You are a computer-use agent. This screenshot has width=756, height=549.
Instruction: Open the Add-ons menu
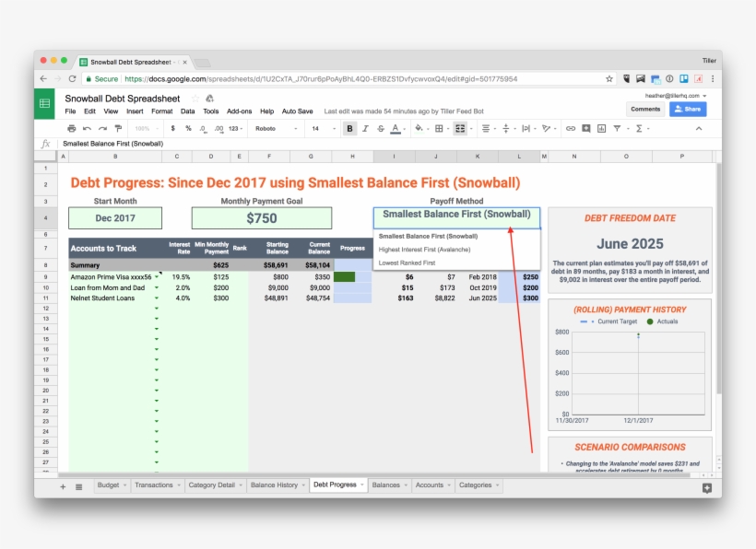click(239, 111)
